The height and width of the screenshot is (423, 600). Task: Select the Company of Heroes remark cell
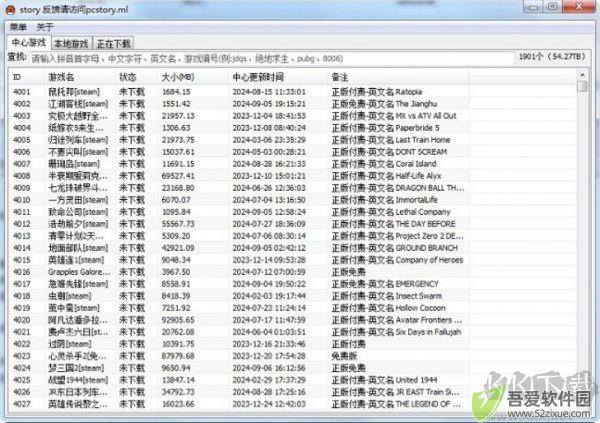(x=397, y=260)
